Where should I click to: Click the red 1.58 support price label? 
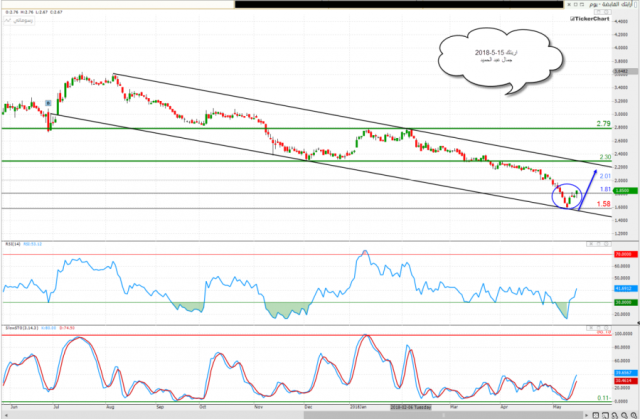tap(605, 204)
